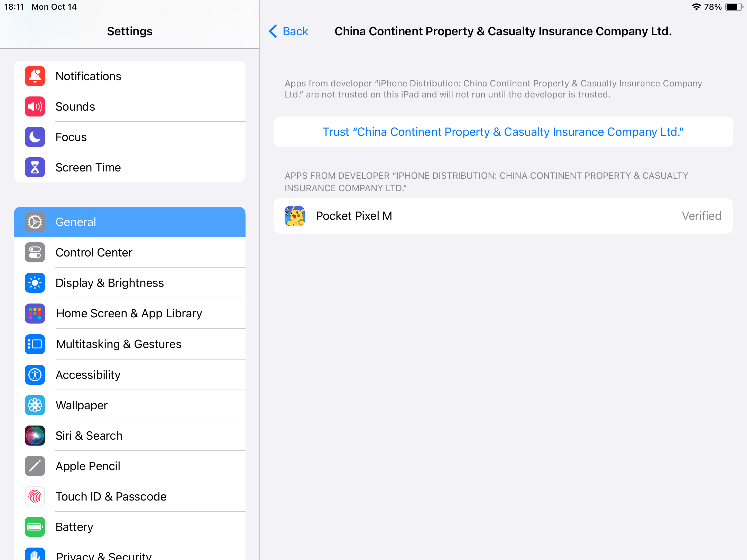This screenshot has width=747, height=560.
Task: Tap the Focus moon icon
Action: pyautogui.click(x=35, y=137)
